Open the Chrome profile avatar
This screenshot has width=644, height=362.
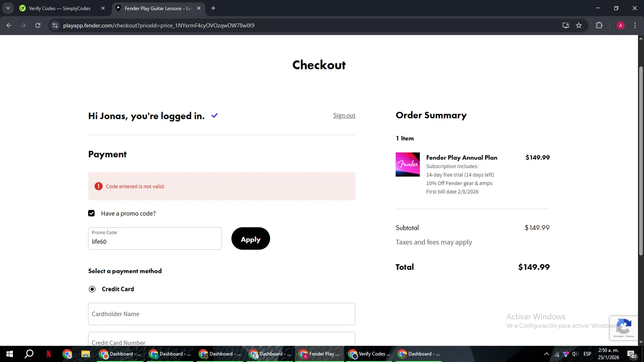click(x=620, y=25)
